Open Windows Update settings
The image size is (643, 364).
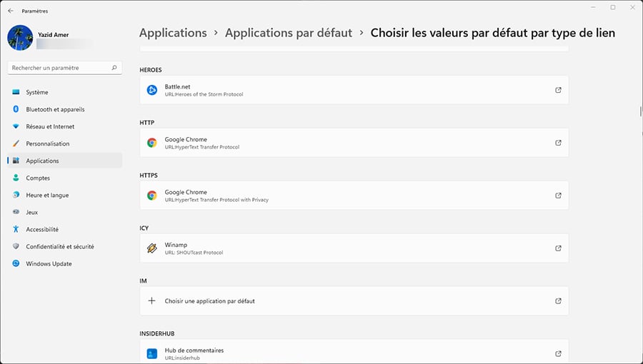[65, 263]
